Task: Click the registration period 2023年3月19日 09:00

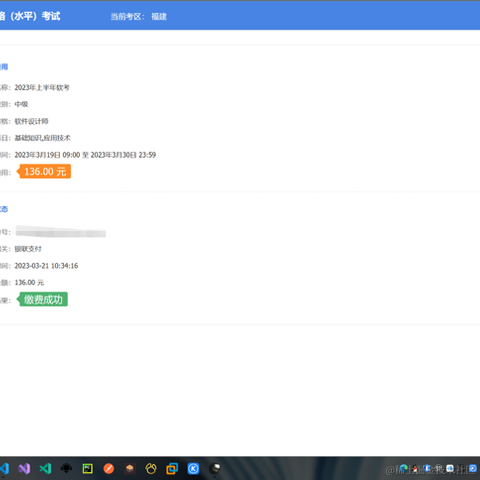Action: coord(47,155)
